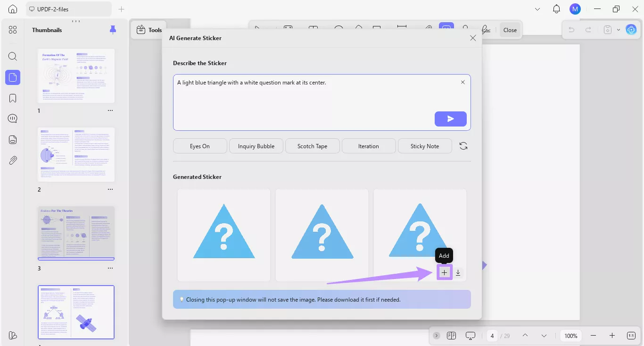Choose the Sticky Note suggestion

[x=425, y=146]
